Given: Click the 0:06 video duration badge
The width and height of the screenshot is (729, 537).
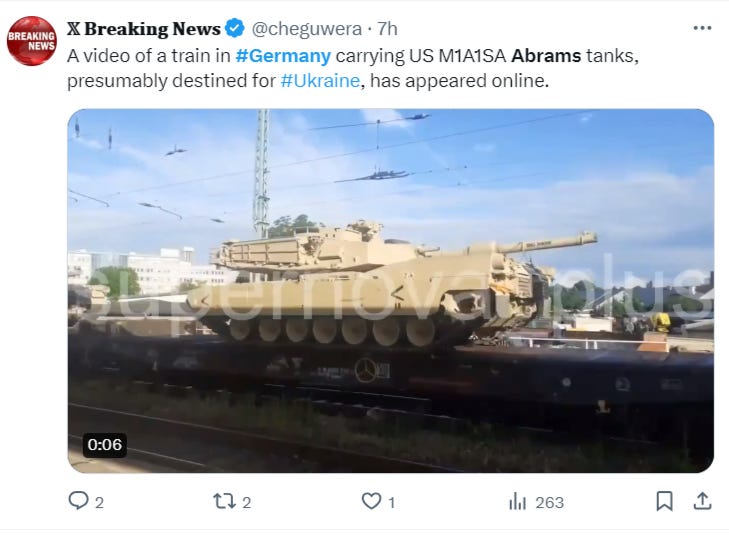Looking at the screenshot, I should pyautogui.click(x=105, y=445).
